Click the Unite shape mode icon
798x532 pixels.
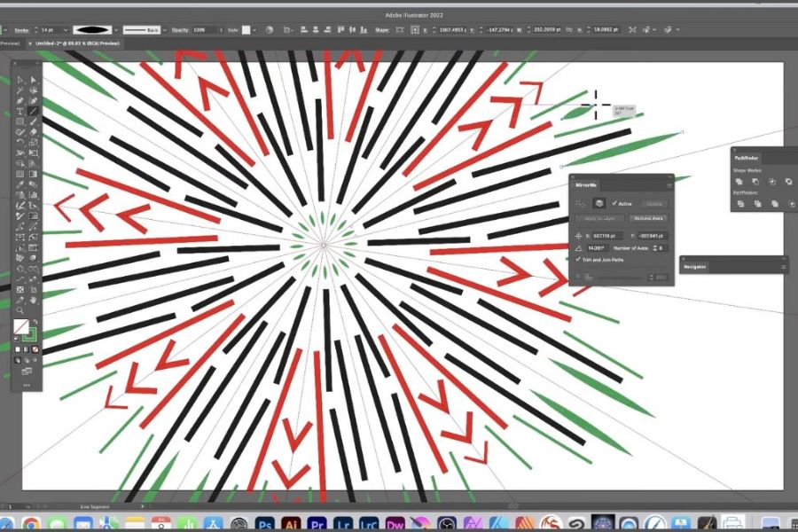click(x=740, y=181)
